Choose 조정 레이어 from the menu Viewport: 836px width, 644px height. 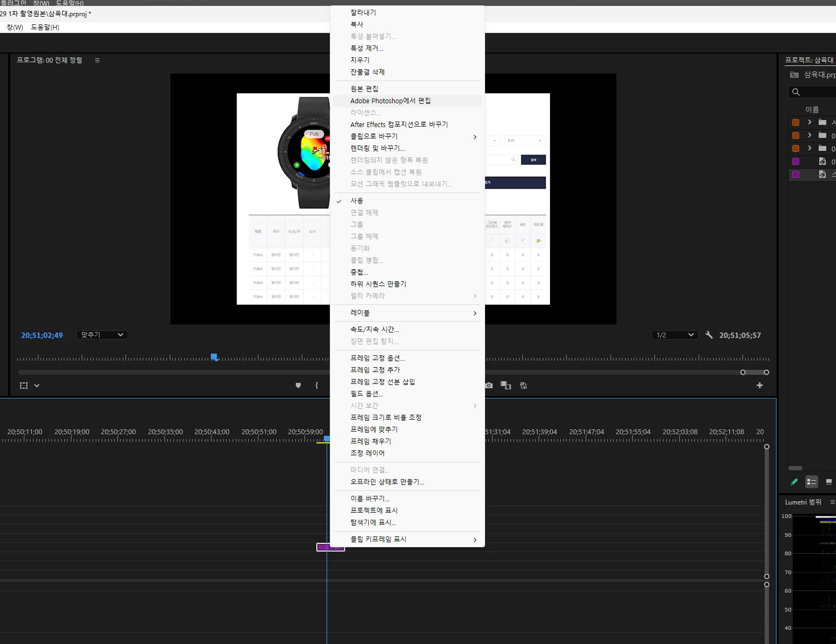407,453
